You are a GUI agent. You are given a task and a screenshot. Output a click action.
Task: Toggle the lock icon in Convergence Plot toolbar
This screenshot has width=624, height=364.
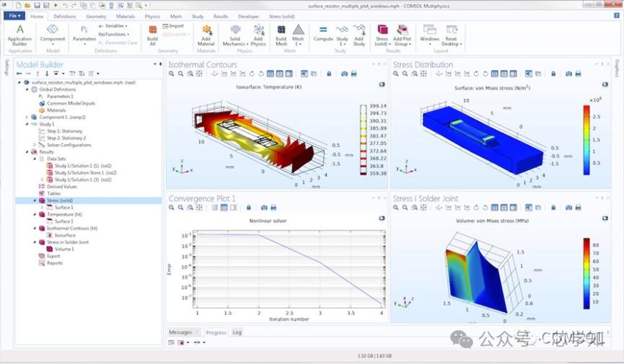click(x=249, y=208)
